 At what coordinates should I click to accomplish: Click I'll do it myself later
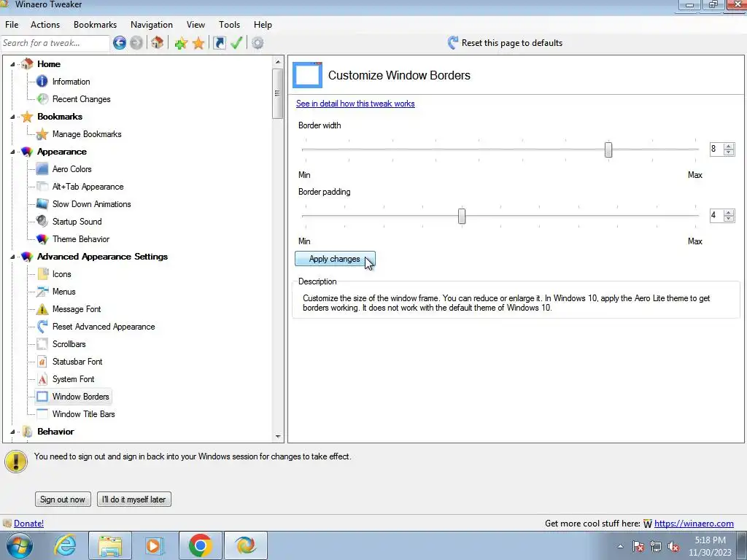134,499
